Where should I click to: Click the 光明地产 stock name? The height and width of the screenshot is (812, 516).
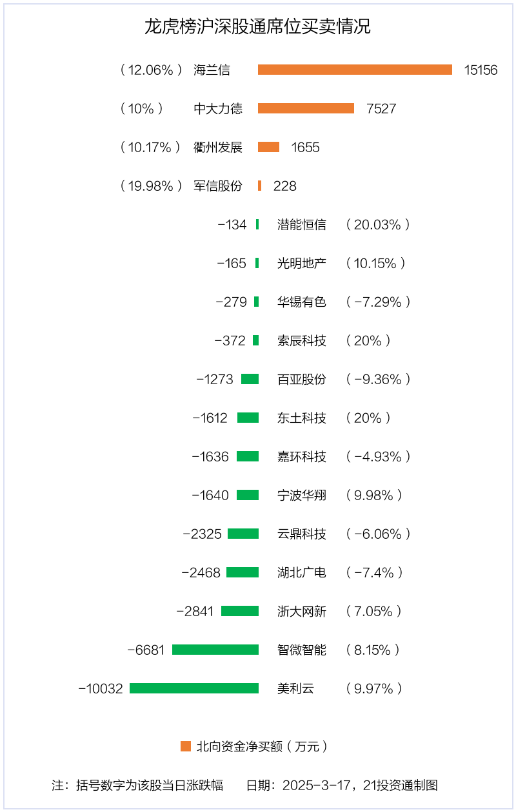[x=302, y=263]
